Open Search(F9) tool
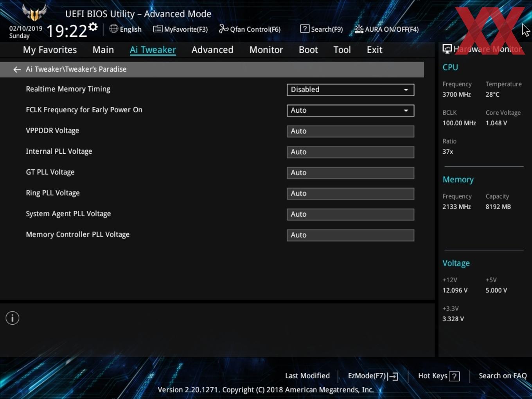 click(x=322, y=29)
